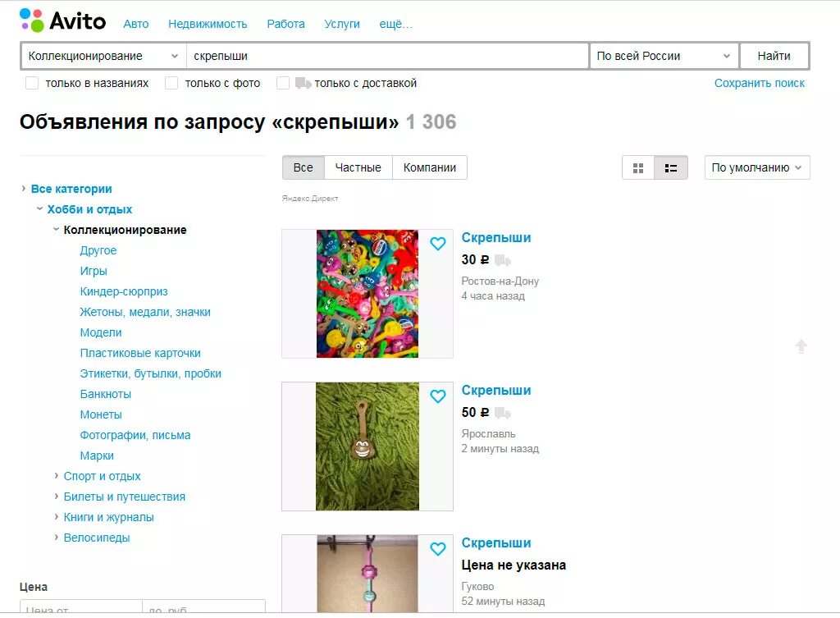
Task: Open the Работа menu item
Action: click(x=286, y=24)
